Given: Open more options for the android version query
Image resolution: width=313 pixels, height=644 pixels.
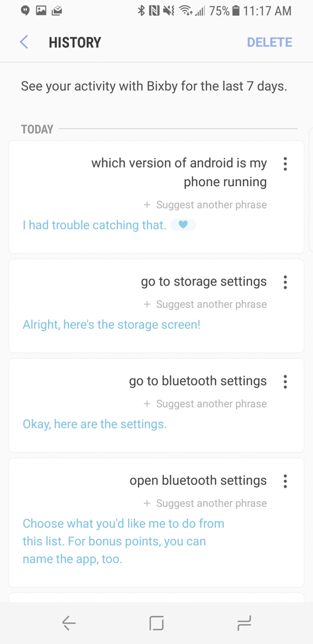Looking at the screenshot, I should point(285,164).
